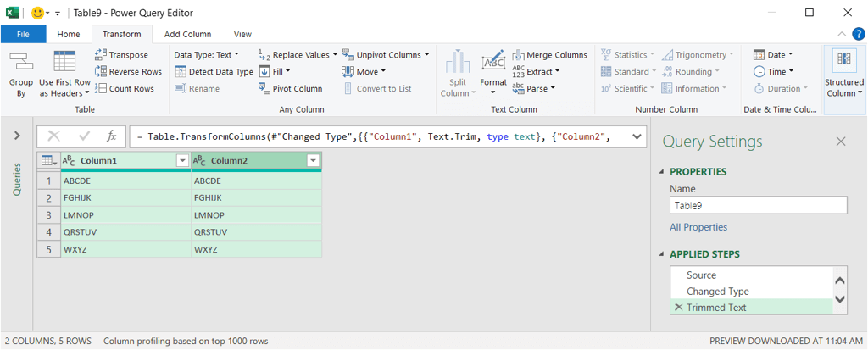Open the Column1 filter dropdown
The width and height of the screenshot is (868, 350).
point(181,161)
